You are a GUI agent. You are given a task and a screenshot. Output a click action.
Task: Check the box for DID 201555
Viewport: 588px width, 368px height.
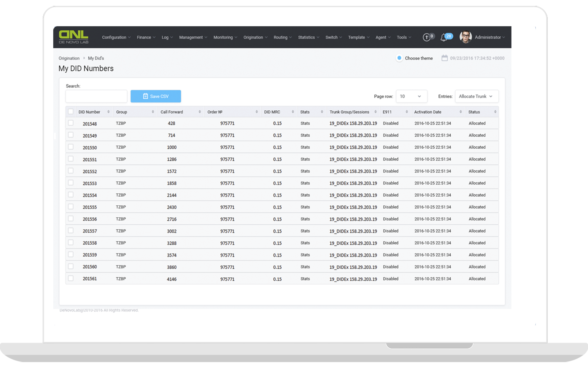[x=71, y=207]
